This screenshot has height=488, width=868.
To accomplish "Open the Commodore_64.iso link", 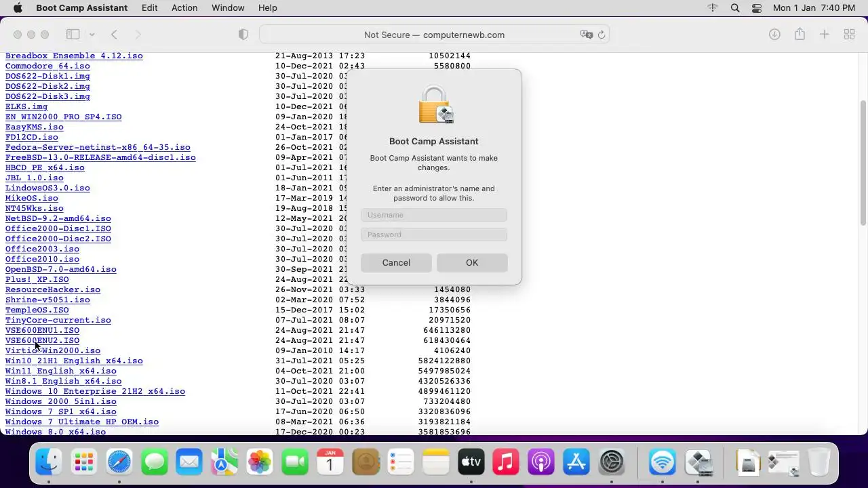I will (x=47, y=66).
